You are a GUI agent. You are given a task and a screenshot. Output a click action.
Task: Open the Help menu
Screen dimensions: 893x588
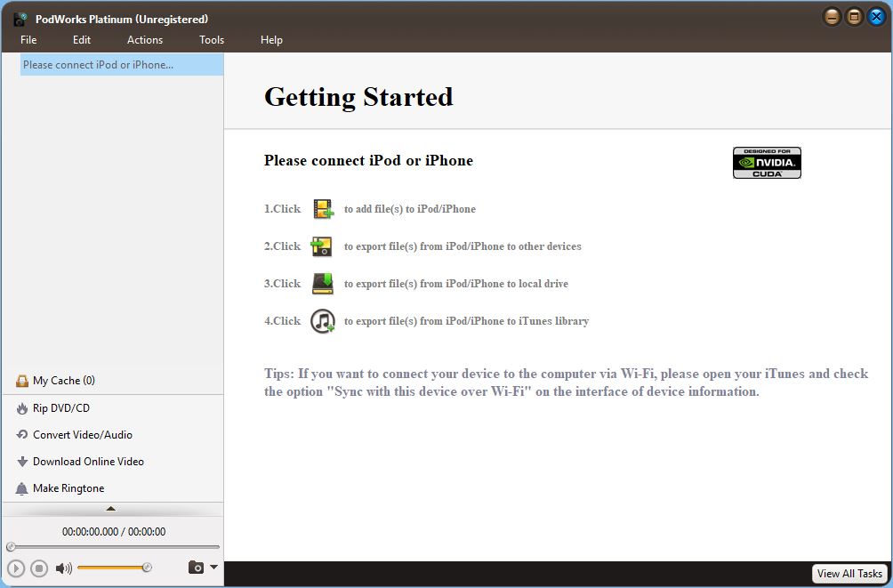click(271, 40)
